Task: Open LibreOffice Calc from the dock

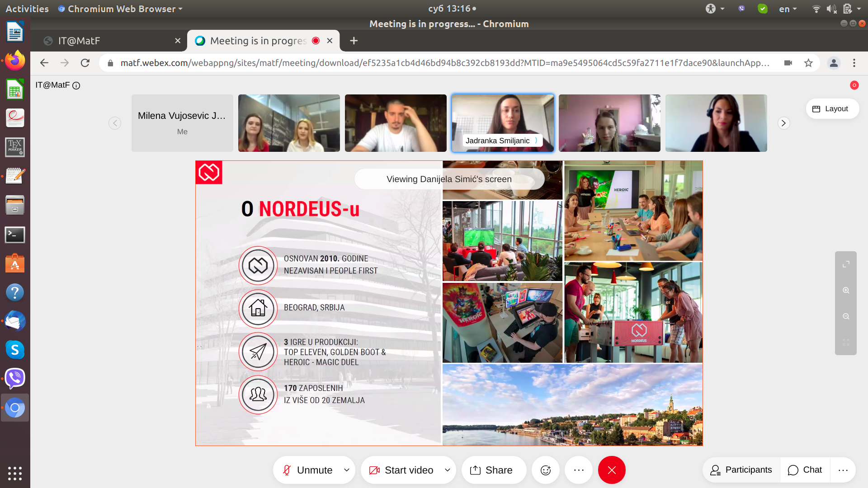Action: pos(15,89)
